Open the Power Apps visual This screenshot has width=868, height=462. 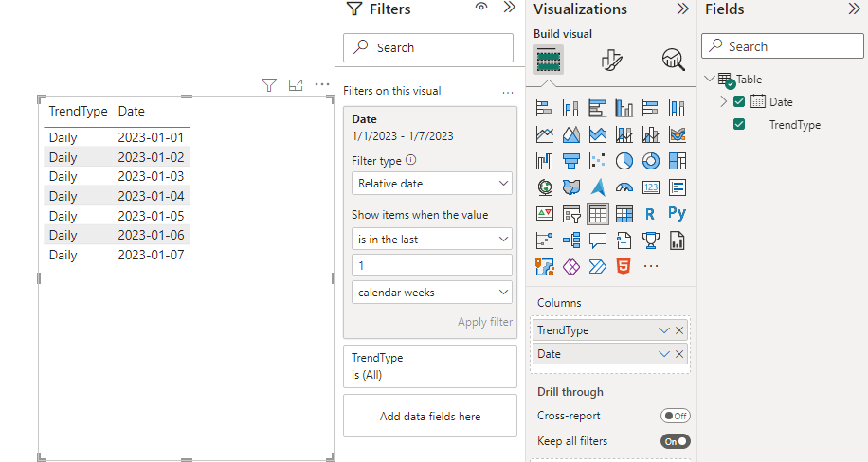click(570, 267)
